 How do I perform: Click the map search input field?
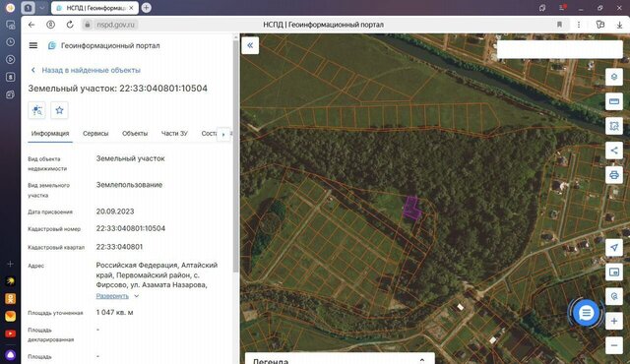[560, 49]
